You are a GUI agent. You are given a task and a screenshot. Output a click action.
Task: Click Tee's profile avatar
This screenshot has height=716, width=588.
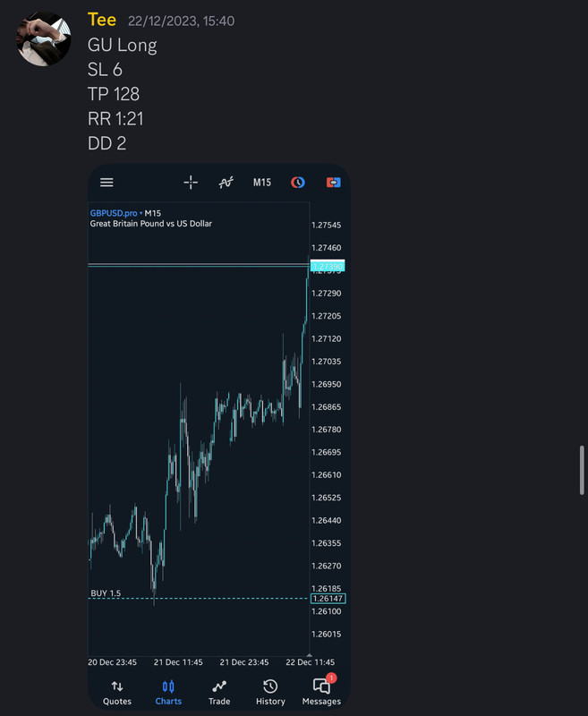point(44,39)
